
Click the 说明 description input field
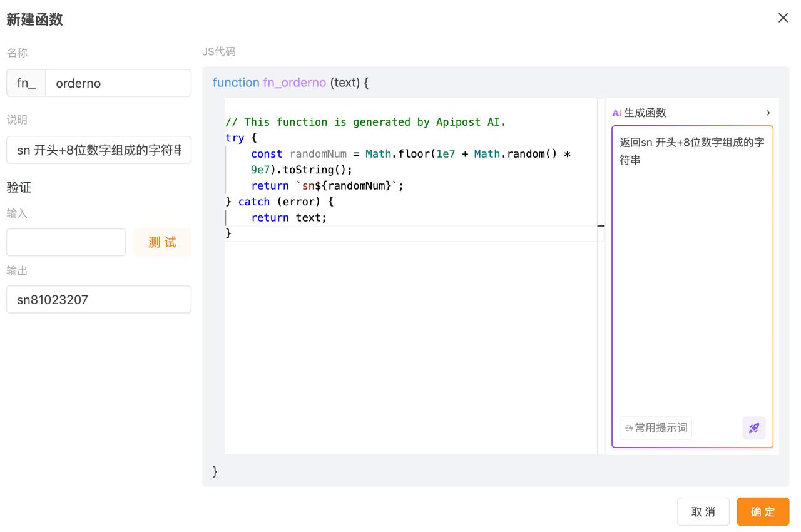99,150
